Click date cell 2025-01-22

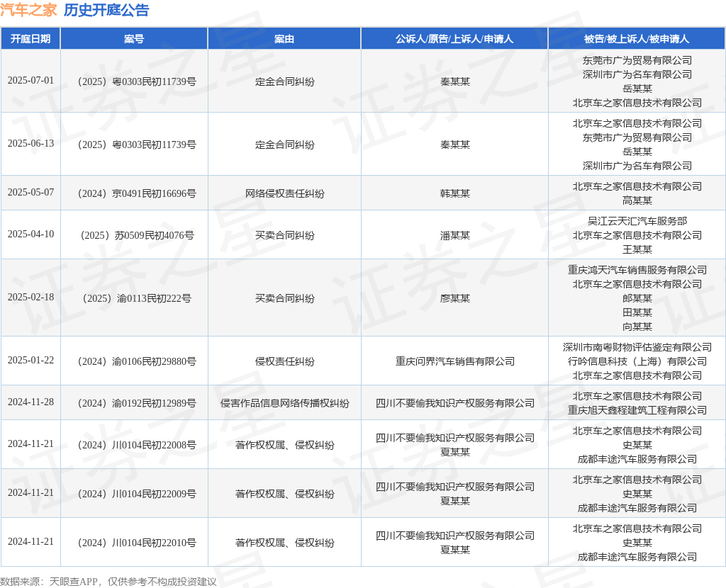click(x=30, y=360)
